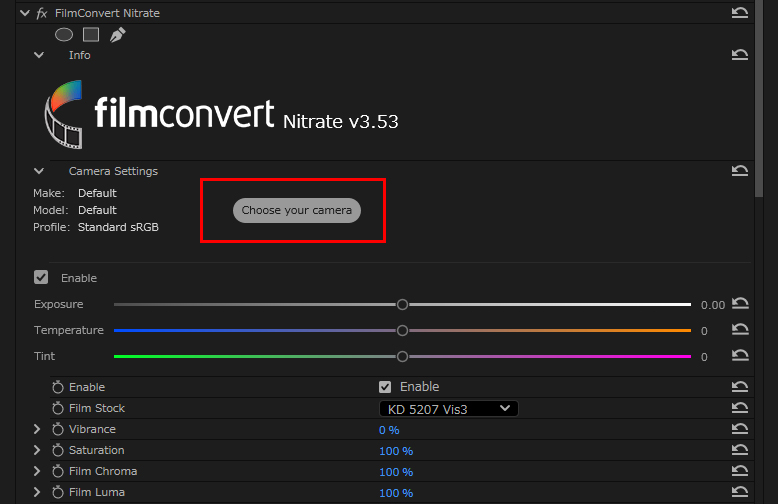Toggle the fx icon for FilmConvert Nitrate
The height and width of the screenshot is (504, 778).
coord(42,13)
